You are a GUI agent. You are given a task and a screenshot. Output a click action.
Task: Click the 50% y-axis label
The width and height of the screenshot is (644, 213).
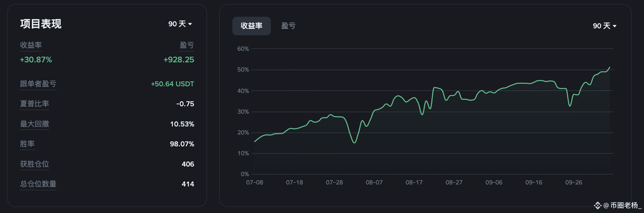click(x=243, y=70)
